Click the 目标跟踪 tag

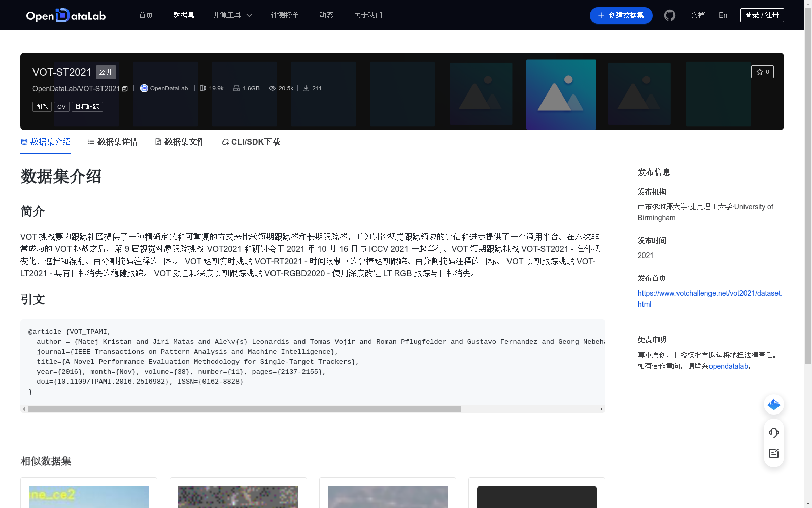click(x=87, y=107)
